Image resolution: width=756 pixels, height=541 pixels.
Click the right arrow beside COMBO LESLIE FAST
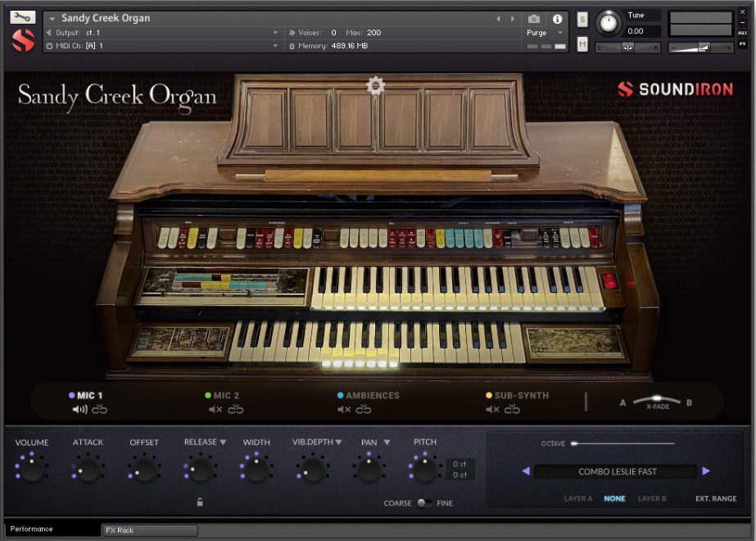[x=706, y=471]
